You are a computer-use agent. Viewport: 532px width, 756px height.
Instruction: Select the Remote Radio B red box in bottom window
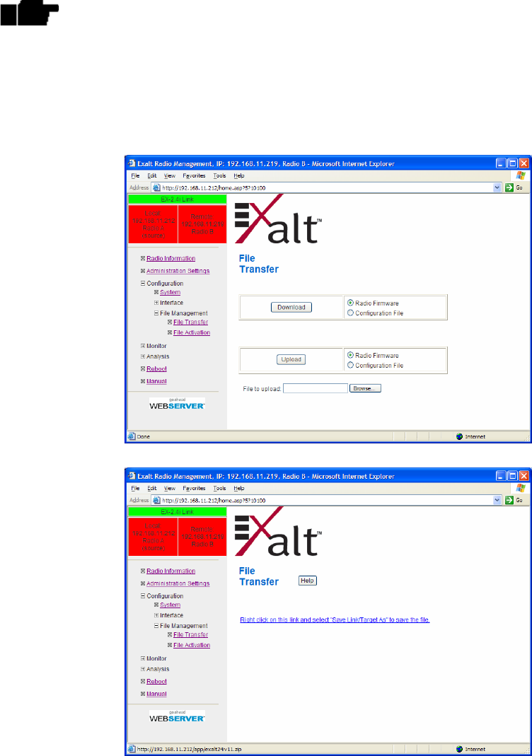pyautogui.click(x=202, y=537)
